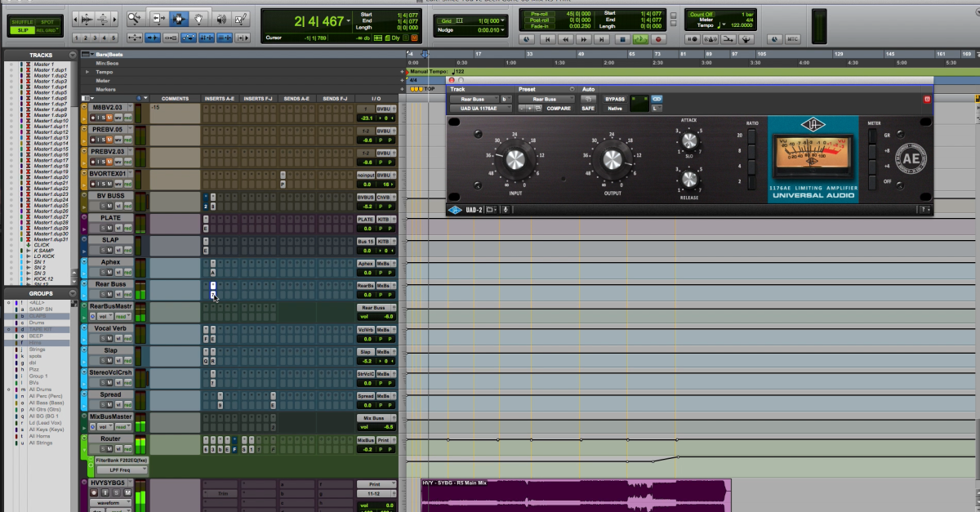The width and height of the screenshot is (980, 512).
Task: Select the Selector tool
Action: [179, 18]
